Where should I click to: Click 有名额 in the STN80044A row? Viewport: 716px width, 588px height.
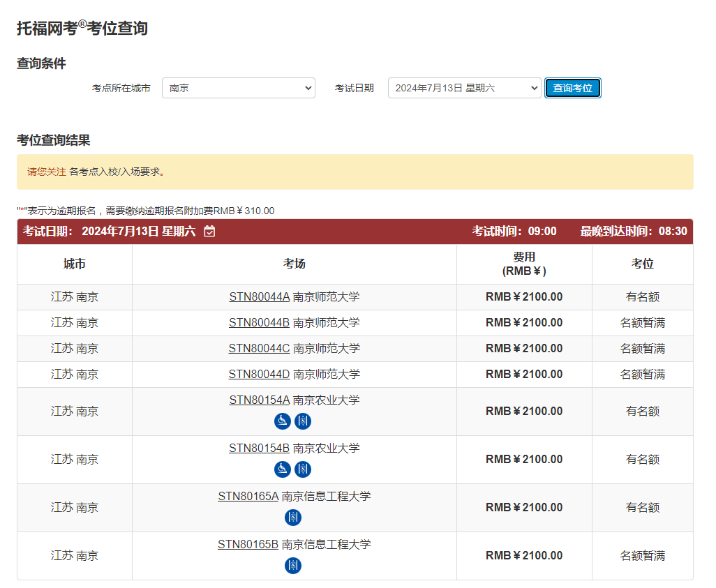tap(643, 297)
